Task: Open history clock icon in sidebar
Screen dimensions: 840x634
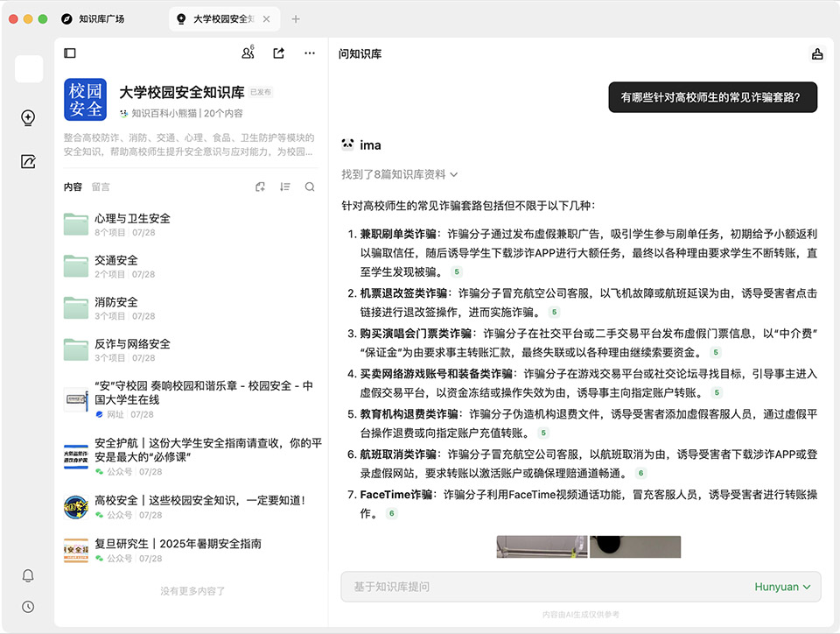Action: [28, 607]
